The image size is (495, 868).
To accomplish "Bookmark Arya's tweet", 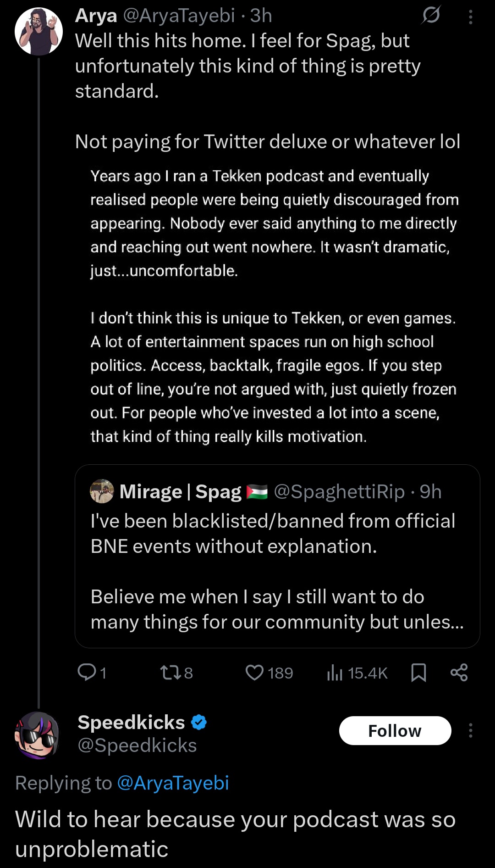I will pos(418,673).
